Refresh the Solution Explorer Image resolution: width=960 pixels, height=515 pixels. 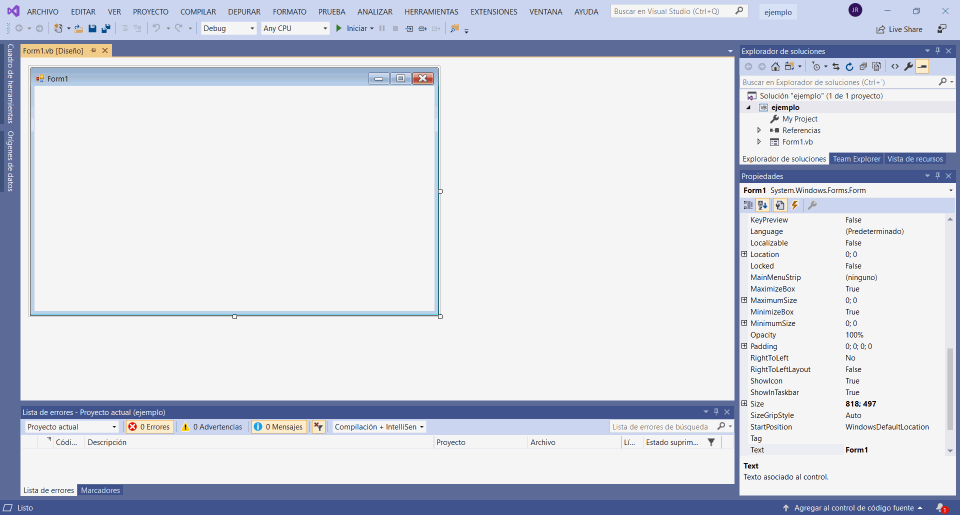pyautogui.click(x=850, y=66)
